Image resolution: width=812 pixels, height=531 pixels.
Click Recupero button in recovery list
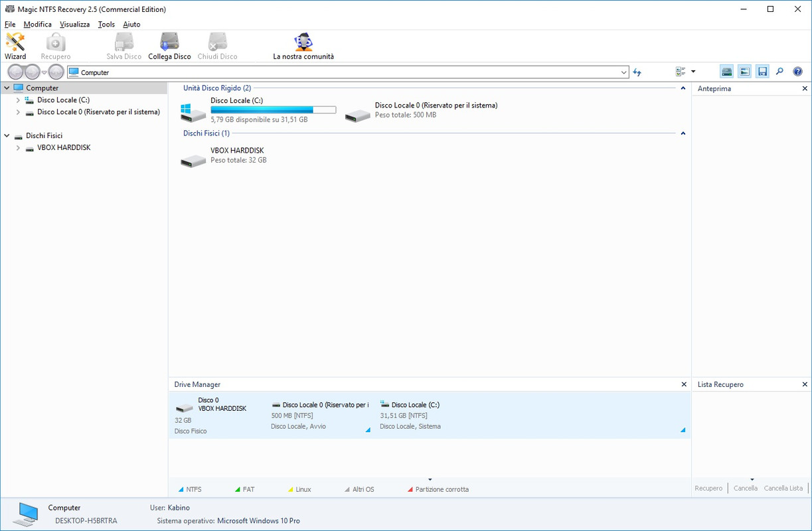pyautogui.click(x=708, y=488)
